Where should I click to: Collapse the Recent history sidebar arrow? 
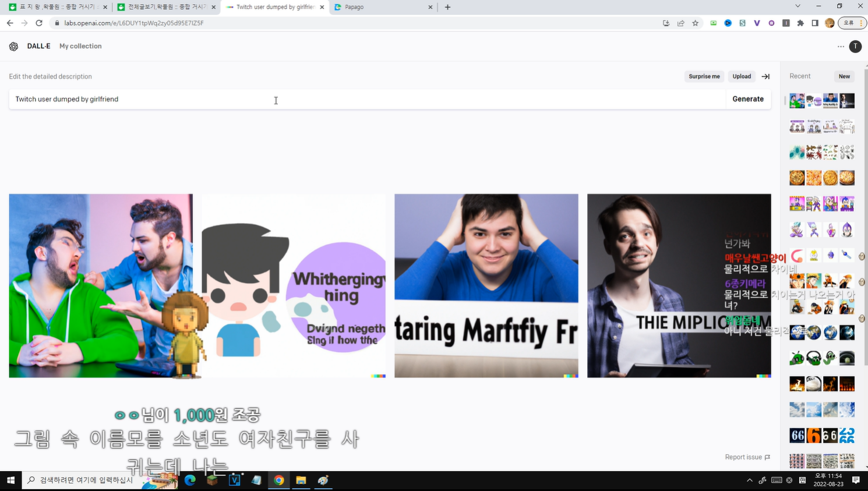coord(765,76)
